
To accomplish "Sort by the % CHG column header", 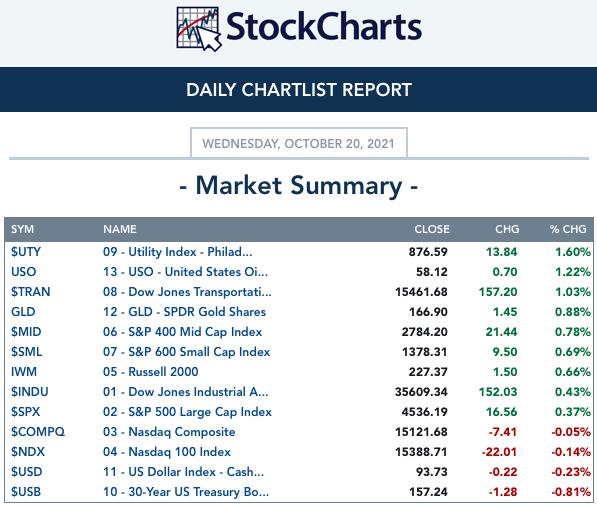I will click(x=568, y=229).
